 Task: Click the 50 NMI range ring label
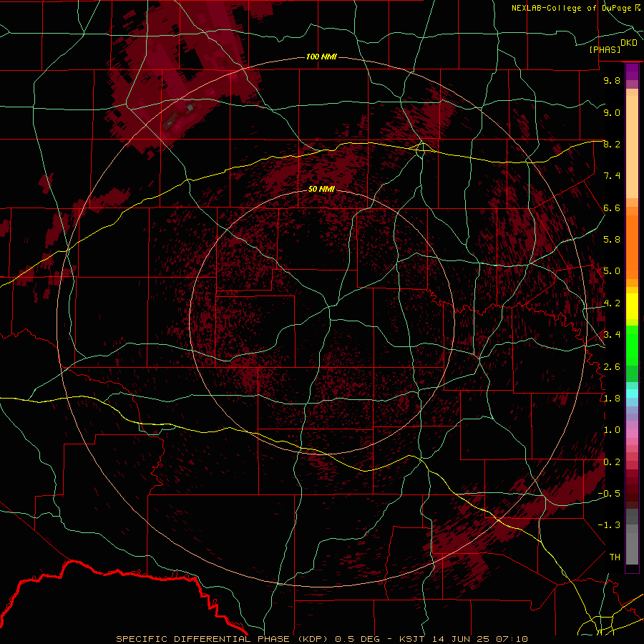pos(321,189)
